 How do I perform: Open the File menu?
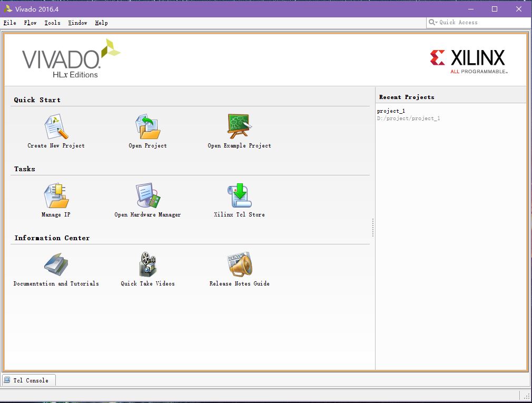[x=9, y=23]
